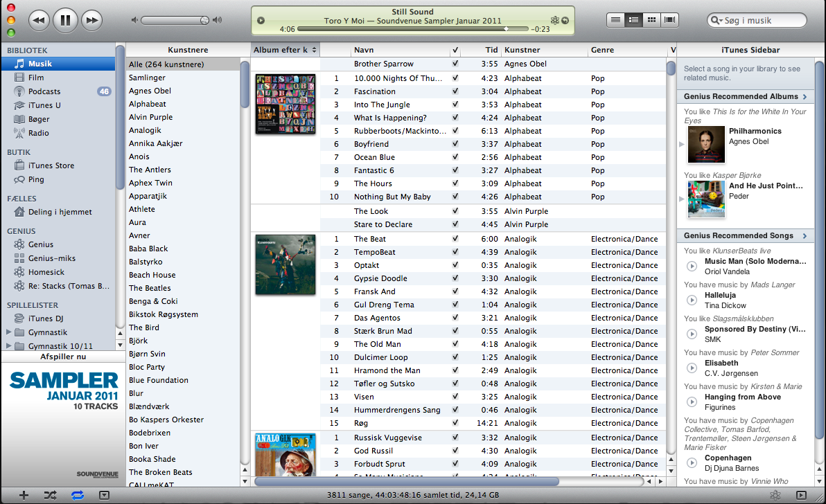Skip to previous track with rewind button
The width and height of the screenshot is (826, 504).
[38, 21]
